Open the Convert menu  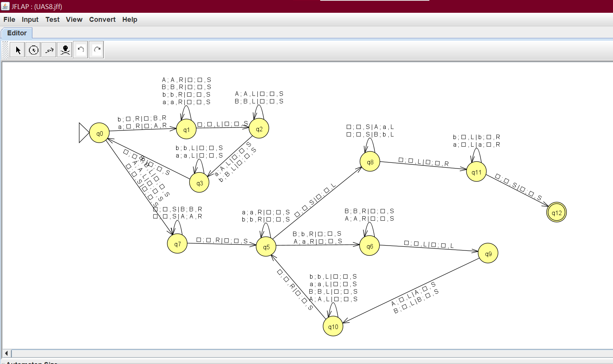(x=102, y=20)
